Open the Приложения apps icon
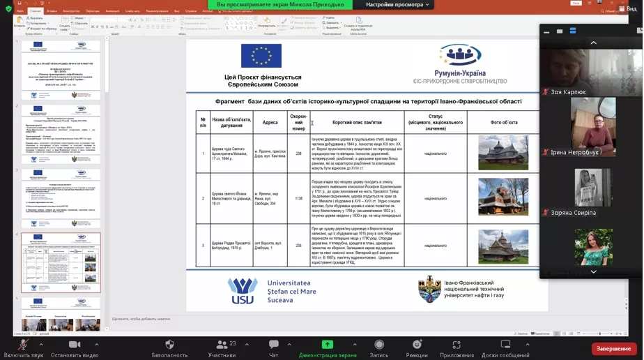 (457, 345)
